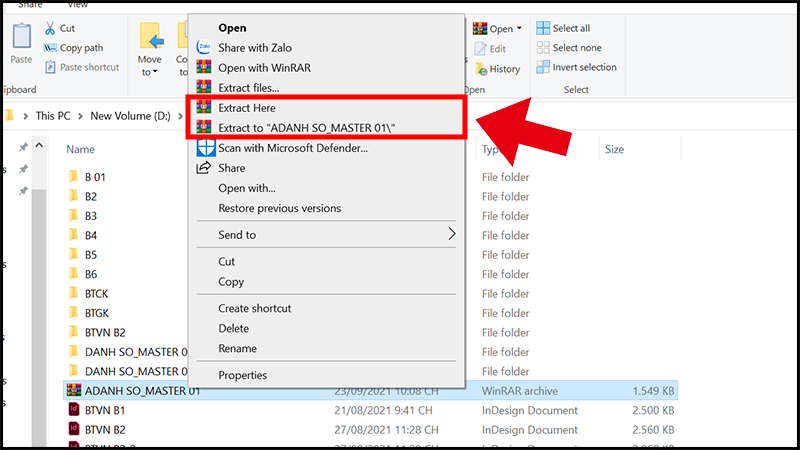Click the BTCK folder icon
Viewport: 800px width, 450px height.
click(x=74, y=293)
